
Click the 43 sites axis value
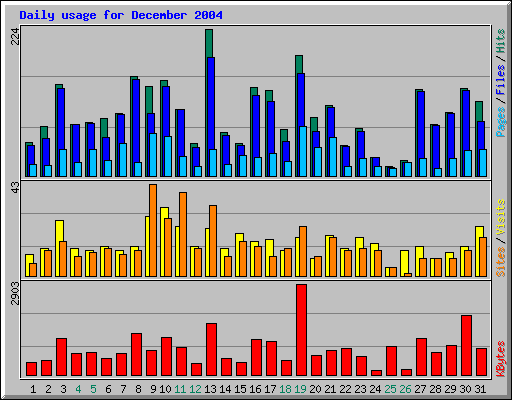pyautogui.click(x=15, y=187)
